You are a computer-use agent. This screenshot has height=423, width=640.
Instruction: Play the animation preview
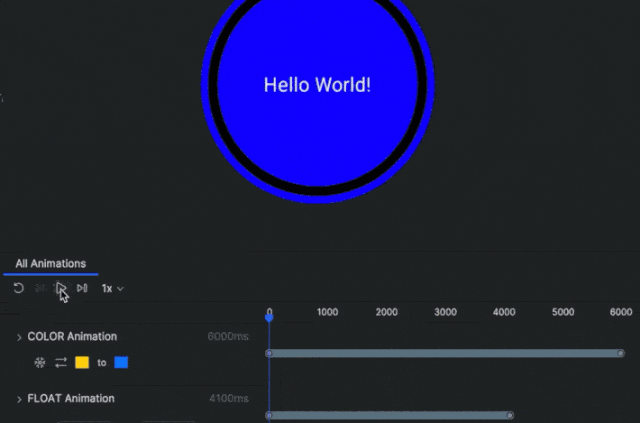coord(61,288)
